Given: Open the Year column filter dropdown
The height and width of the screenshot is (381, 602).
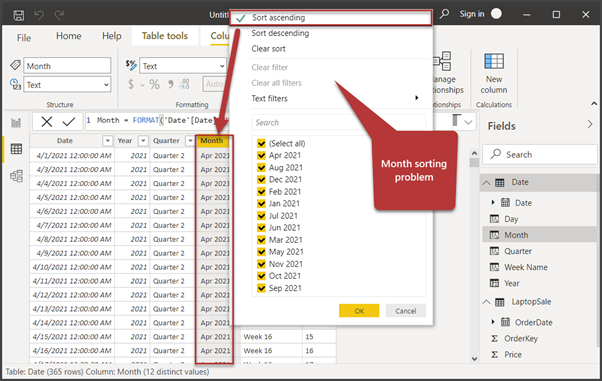Looking at the screenshot, I should (x=143, y=141).
